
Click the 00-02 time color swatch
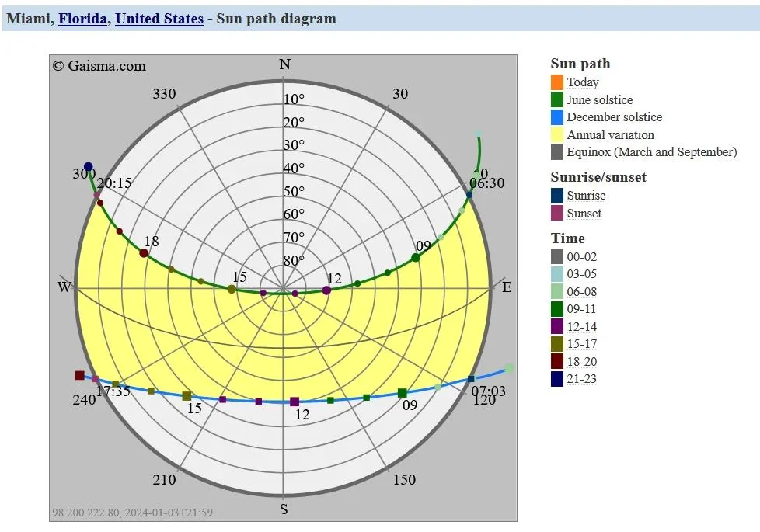click(557, 256)
